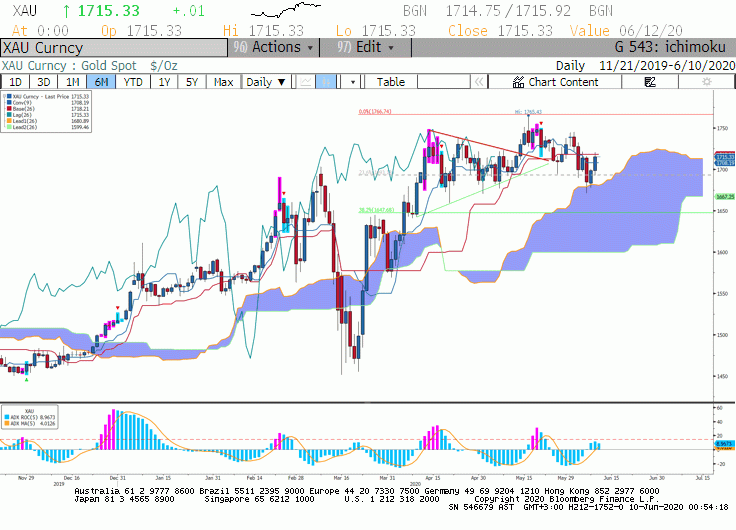Screen dimensions: 736x530
Task: Click the Table button
Action: click(x=391, y=82)
